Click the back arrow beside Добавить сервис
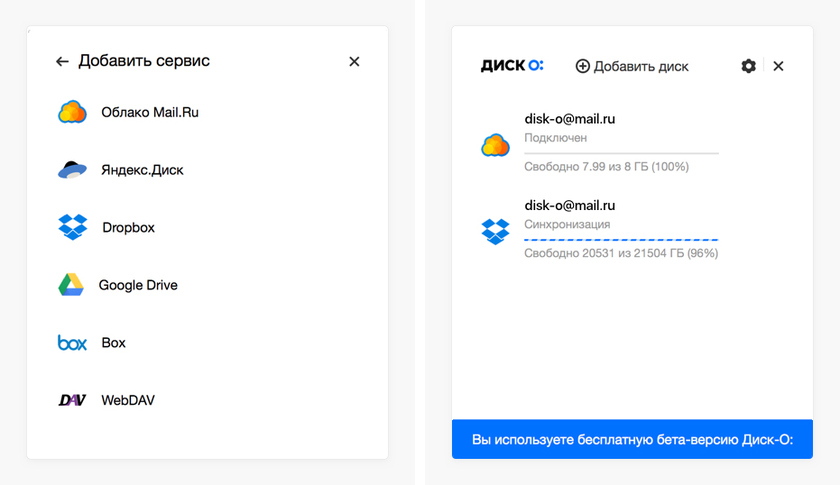The image size is (840, 485). pos(62,62)
